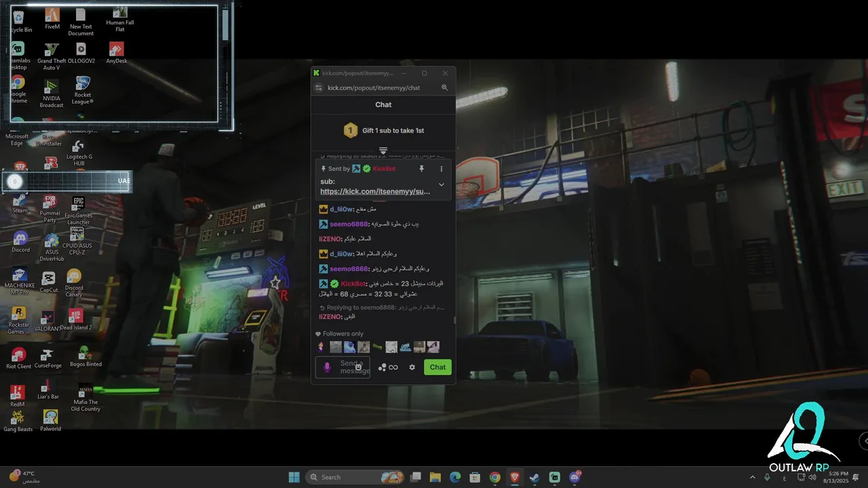Expand the pinned KickBot message chevron
Viewport: 868px width, 488px height.
[x=441, y=184]
